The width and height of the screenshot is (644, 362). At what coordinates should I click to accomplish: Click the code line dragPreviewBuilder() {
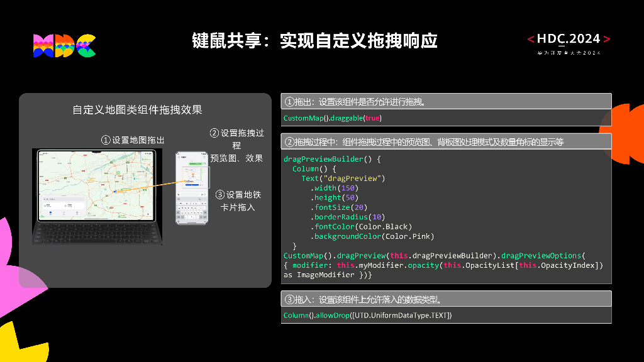[332, 159]
